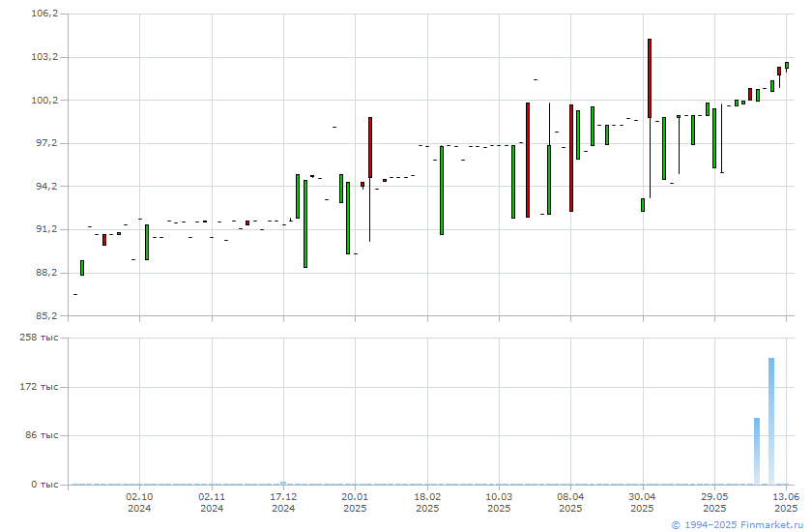Click the 10.03 2025 date label
Image resolution: width=812 pixels, height=532 pixels.
499,502
